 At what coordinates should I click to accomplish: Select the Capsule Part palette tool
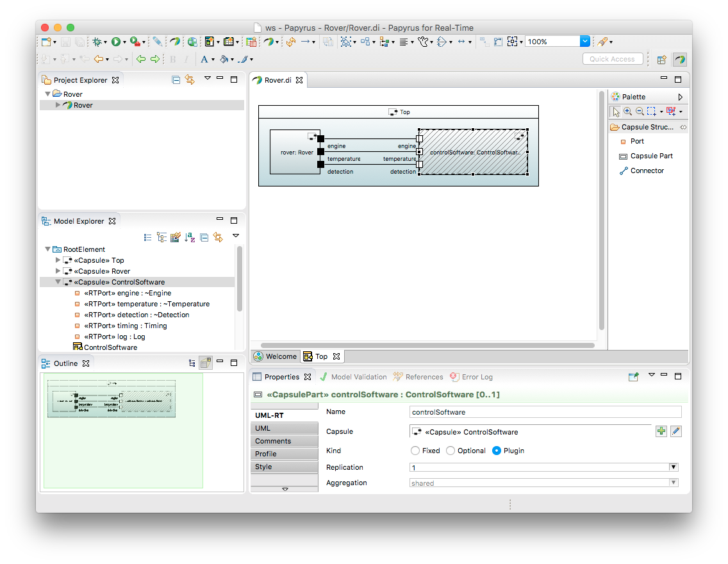(646, 156)
